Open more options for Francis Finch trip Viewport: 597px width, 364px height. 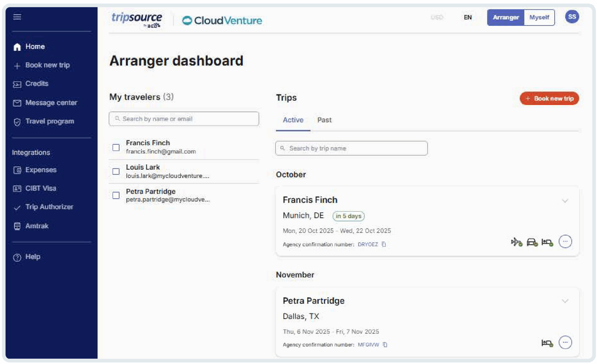[565, 241]
